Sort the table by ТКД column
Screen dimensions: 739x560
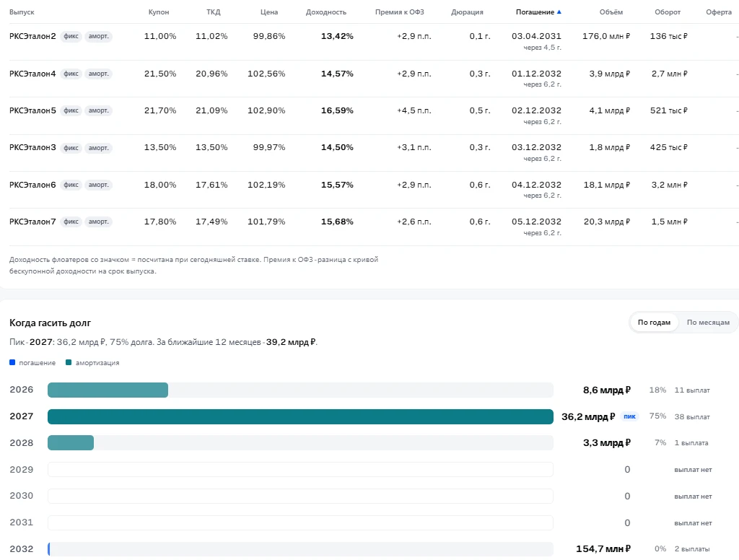point(214,12)
